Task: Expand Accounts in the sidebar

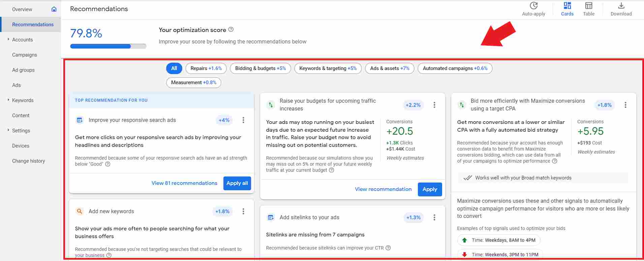Action: pyautogui.click(x=8, y=39)
